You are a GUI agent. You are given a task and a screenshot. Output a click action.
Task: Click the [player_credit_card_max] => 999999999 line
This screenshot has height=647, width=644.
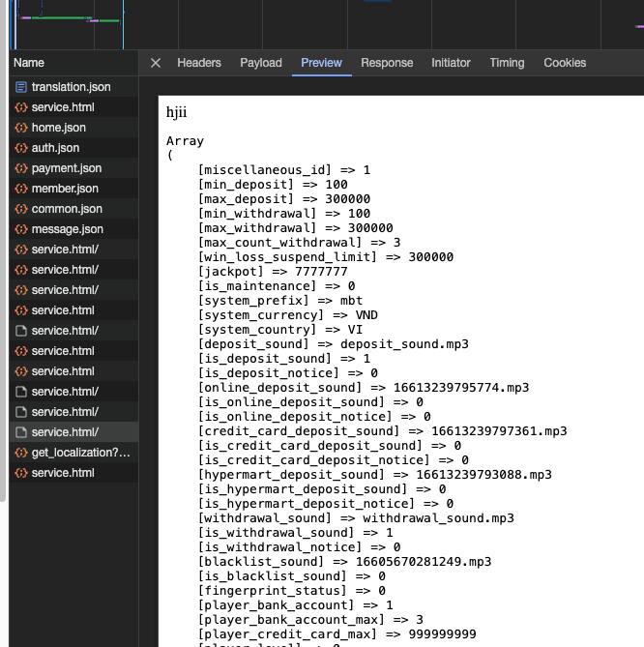point(337,633)
